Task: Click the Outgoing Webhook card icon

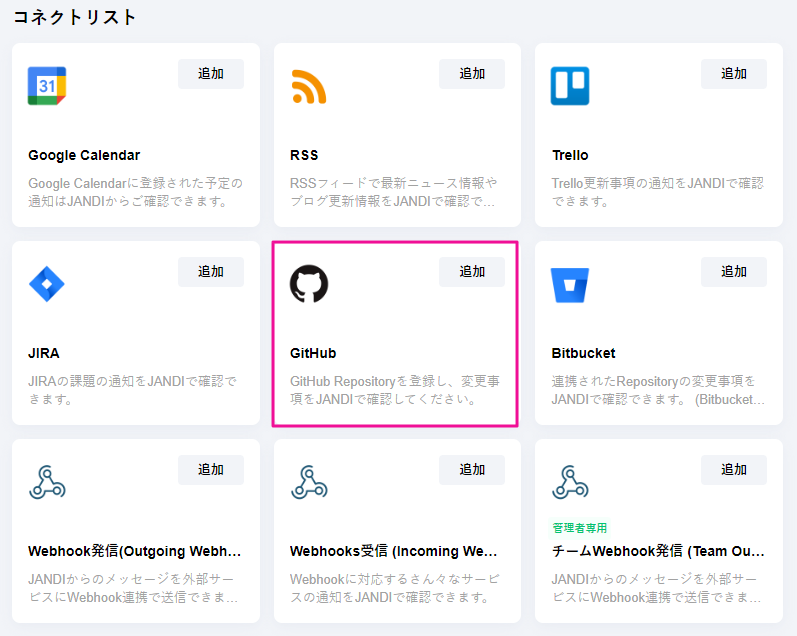Action: pyautogui.click(x=47, y=482)
